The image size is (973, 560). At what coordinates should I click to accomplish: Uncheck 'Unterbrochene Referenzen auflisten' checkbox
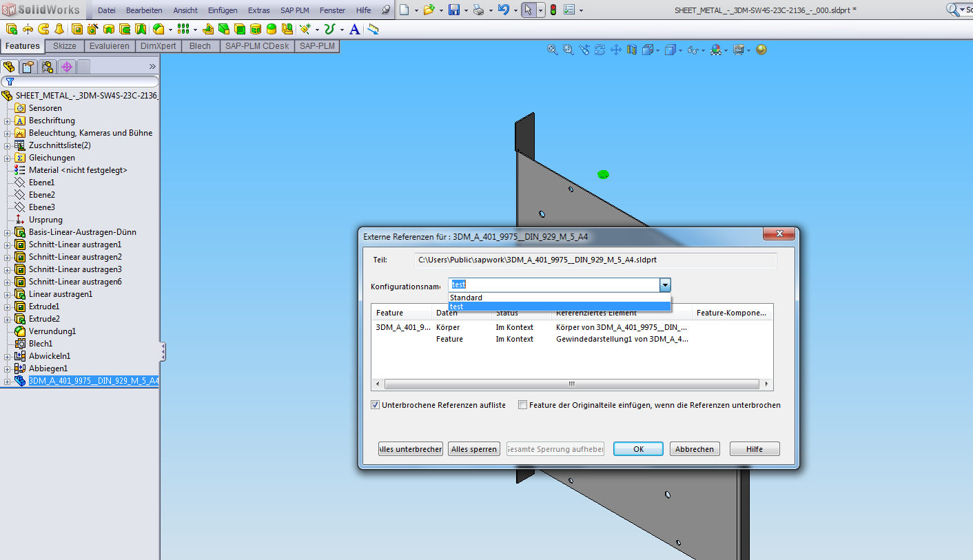[376, 405]
